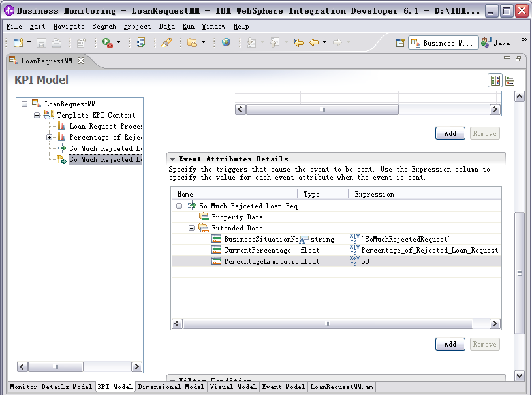Click the New wizard toolbar icon
This screenshot has width=532, height=395.
(18, 42)
